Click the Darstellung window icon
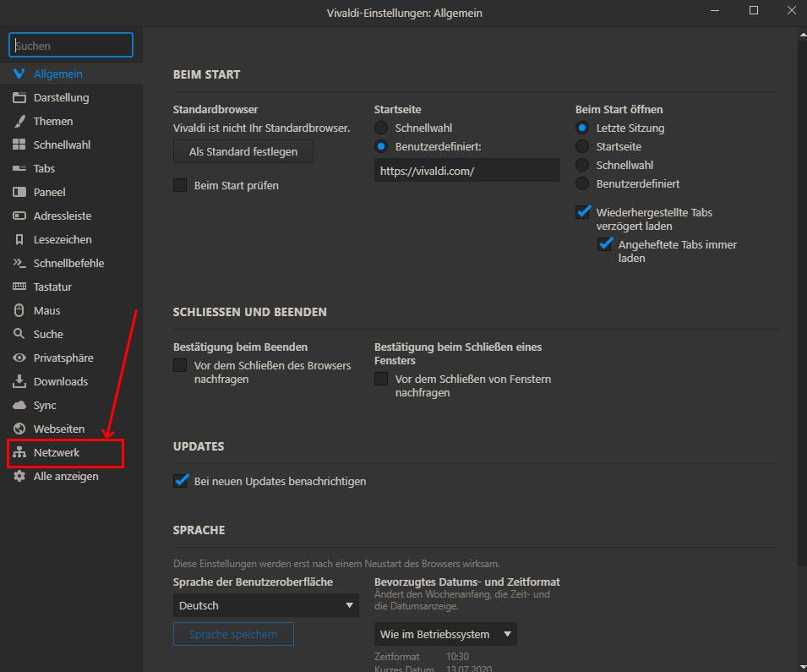 click(x=19, y=97)
